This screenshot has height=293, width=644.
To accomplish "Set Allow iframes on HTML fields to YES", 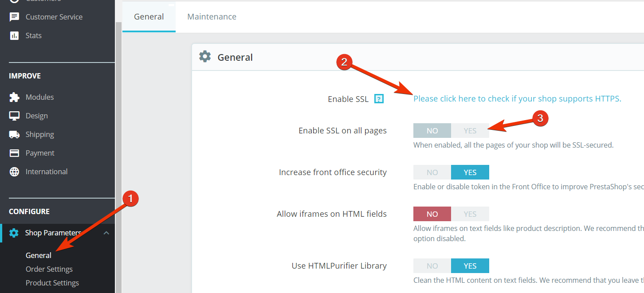I will pyautogui.click(x=470, y=214).
